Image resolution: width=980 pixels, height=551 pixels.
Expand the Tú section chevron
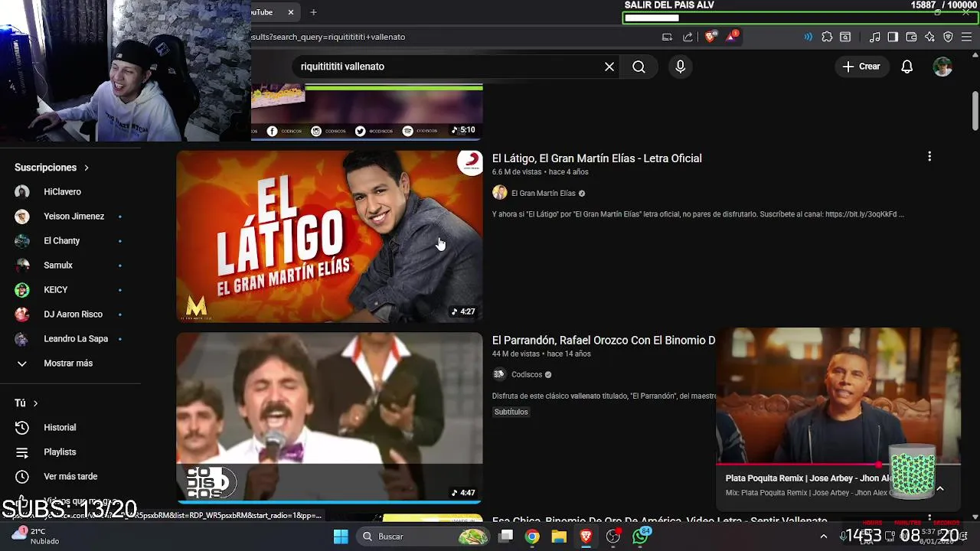point(35,403)
